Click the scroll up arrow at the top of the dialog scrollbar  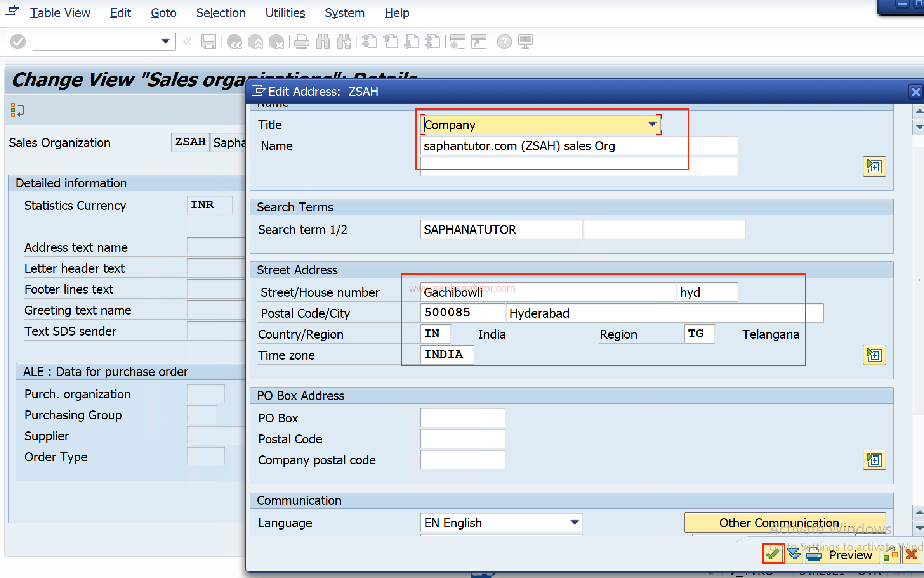pyautogui.click(x=919, y=112)
